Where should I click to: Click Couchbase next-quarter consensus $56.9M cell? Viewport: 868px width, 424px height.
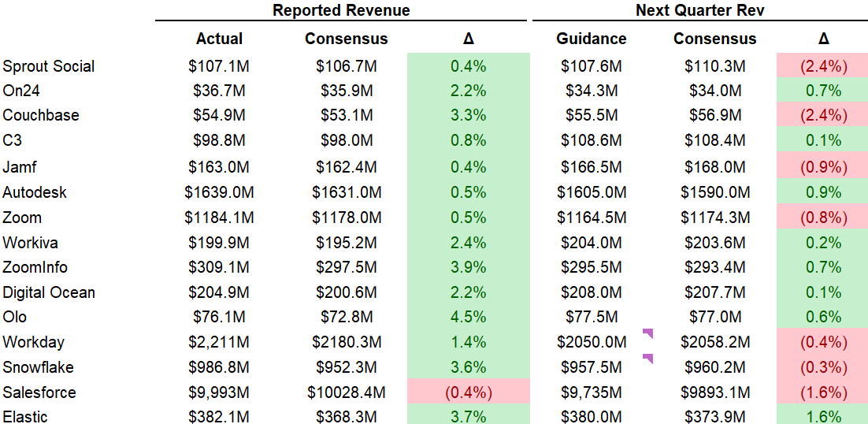715,115
